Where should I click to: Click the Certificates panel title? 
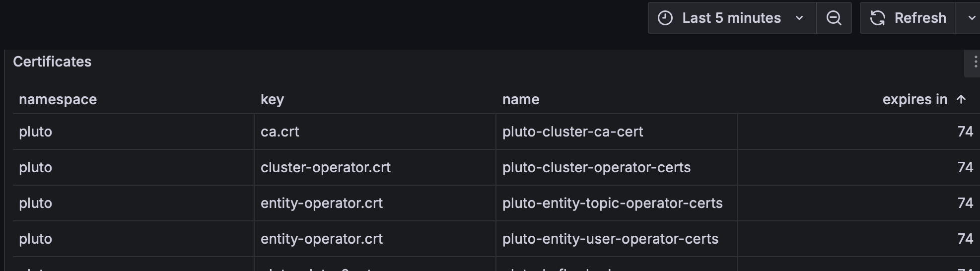[x=52, y=62]
